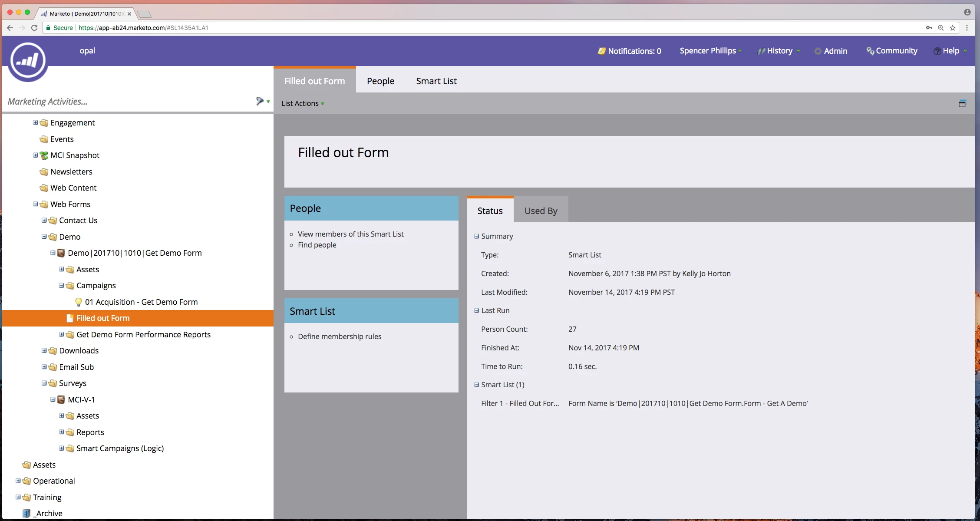
Task: Collapse the Web Forms folder
Action: 35,204
